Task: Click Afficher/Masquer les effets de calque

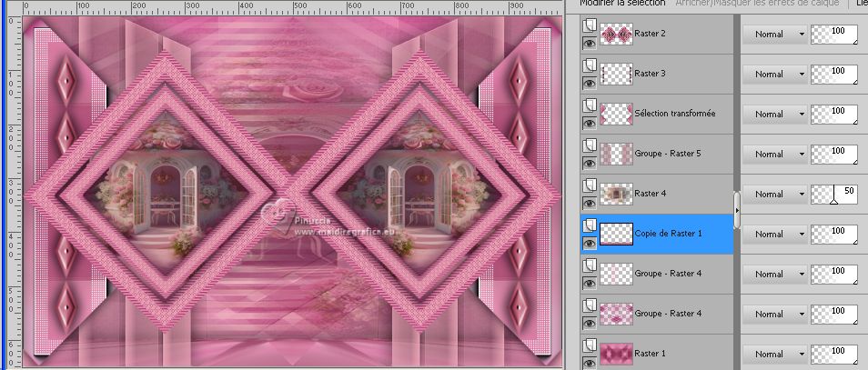Action: pos(757,4)
